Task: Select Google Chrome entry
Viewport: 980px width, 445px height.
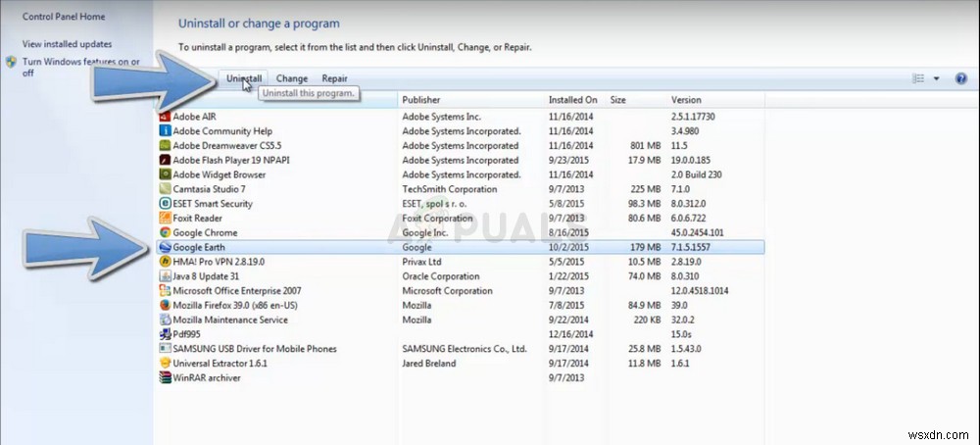Action: pyautogui.click(x=205, y=232)
